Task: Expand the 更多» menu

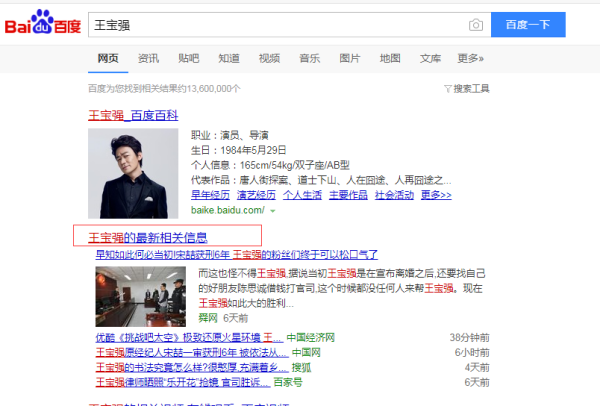Action: click(471, 59)
